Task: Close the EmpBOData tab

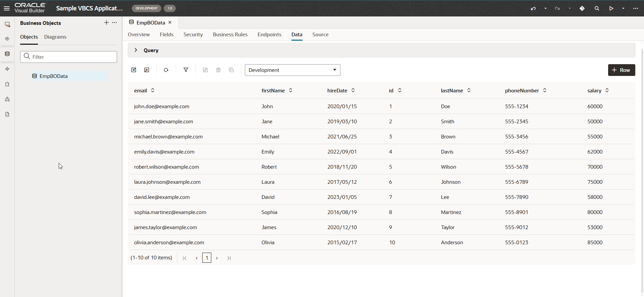Action: 170,23
